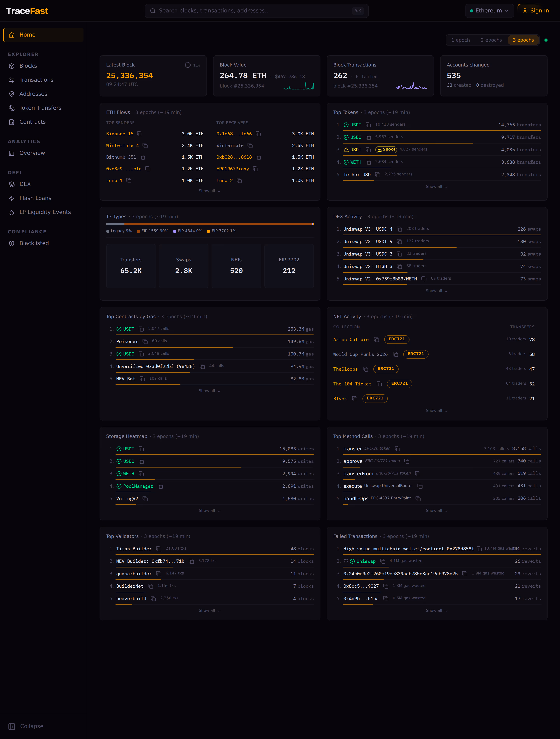
Task: Expand Show all in Top Tokens
Action: (437, 187)
